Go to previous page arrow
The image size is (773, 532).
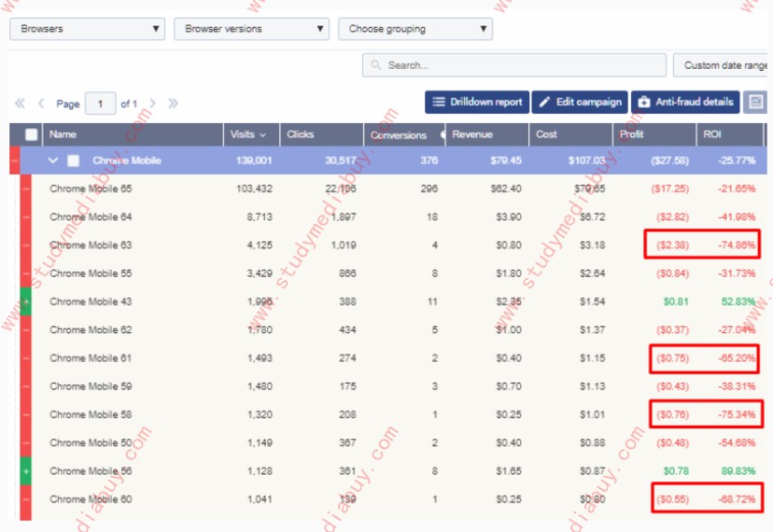click(x=41, y=104)
